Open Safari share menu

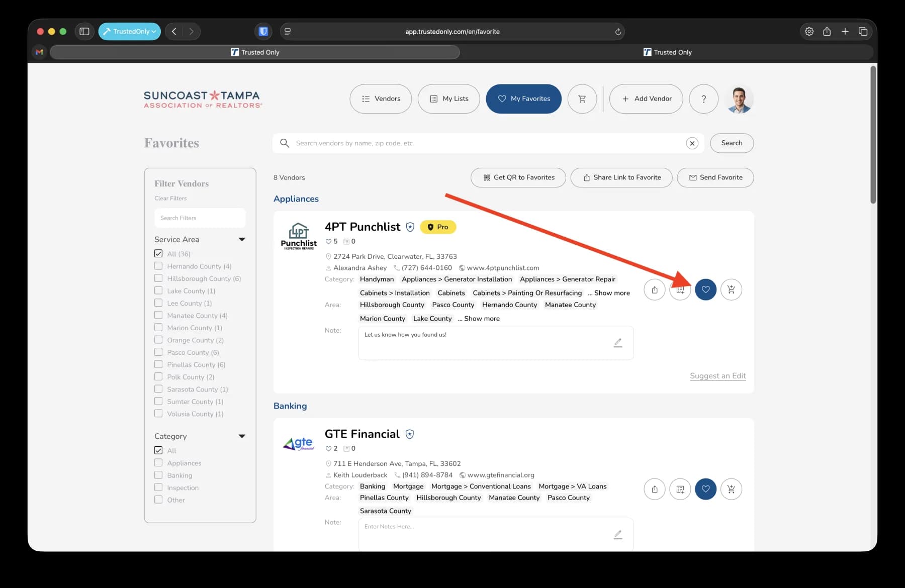click(827, 31)
